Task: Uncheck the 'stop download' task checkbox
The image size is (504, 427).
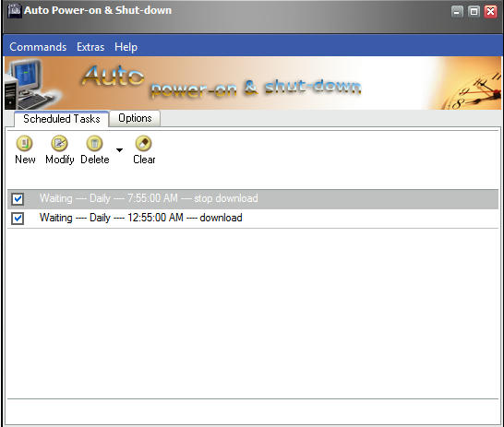Action: (x=18, y=199)
